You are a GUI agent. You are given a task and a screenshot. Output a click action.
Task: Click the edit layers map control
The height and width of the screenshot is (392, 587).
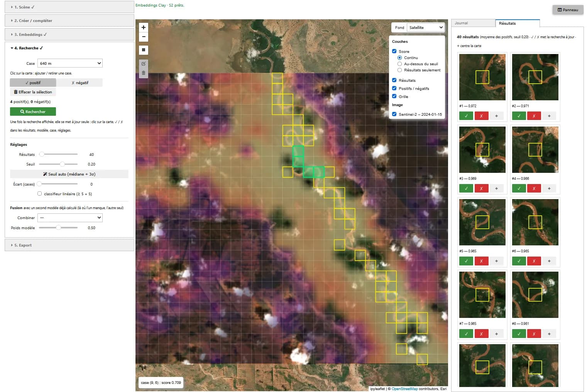[x=144, y=64]
